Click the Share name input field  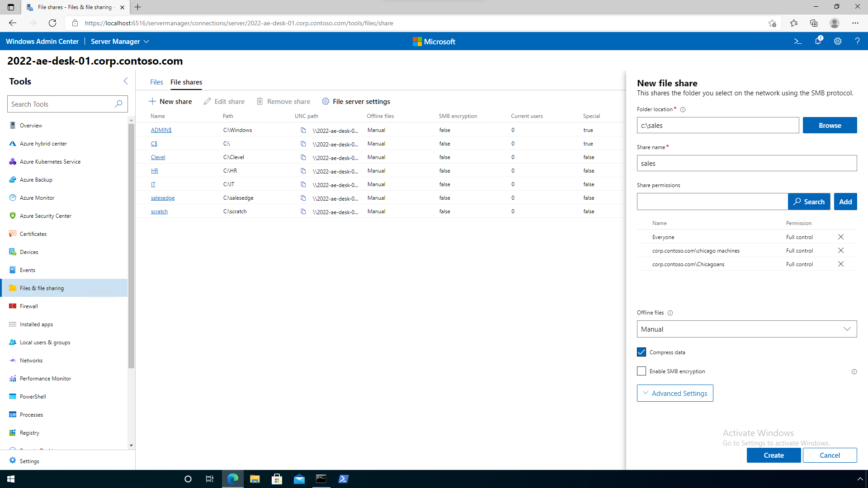click(x=747, y=163)
